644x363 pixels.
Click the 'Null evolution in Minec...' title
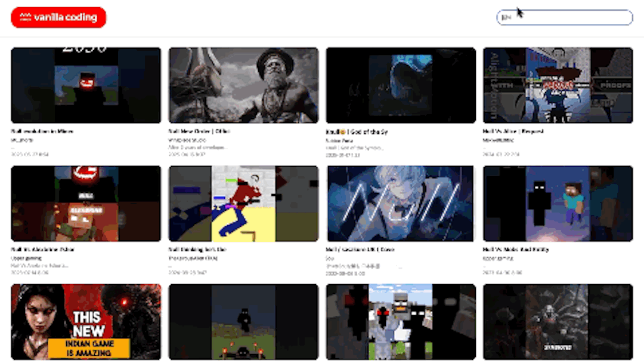point(42,131)
